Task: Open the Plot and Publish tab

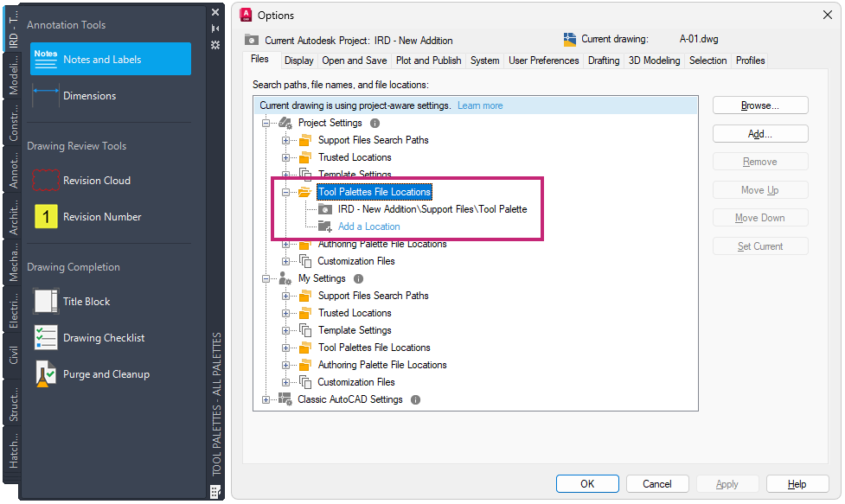Action: (x=428, y=61)
